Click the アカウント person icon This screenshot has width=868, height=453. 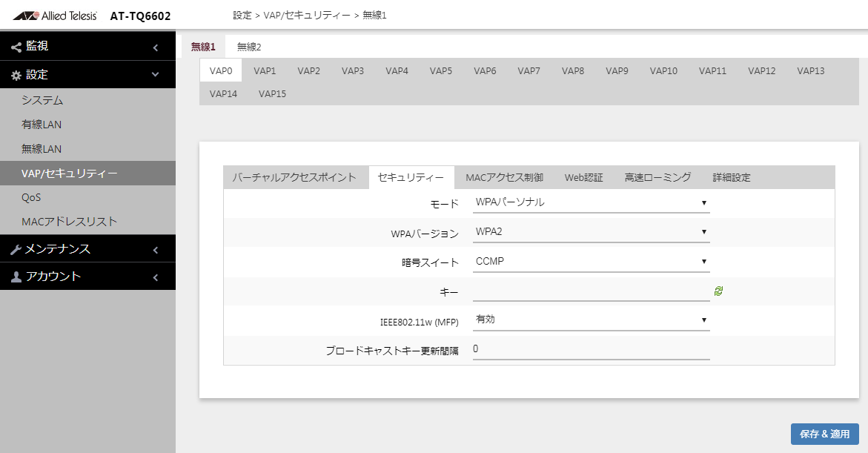16,277
